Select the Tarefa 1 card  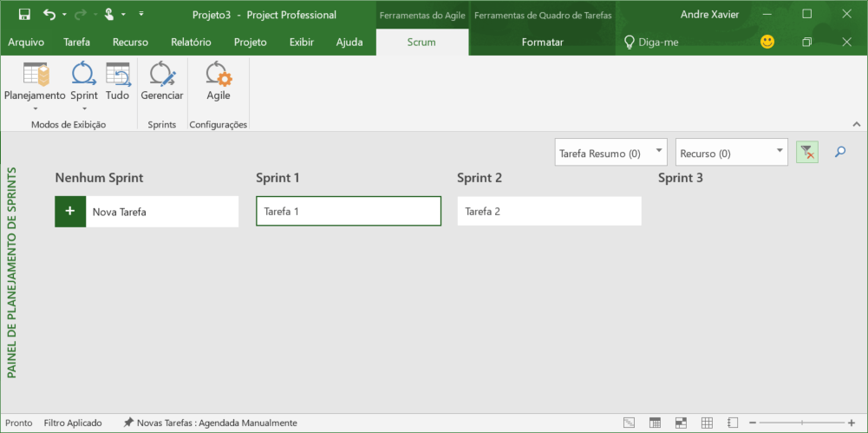349,211
